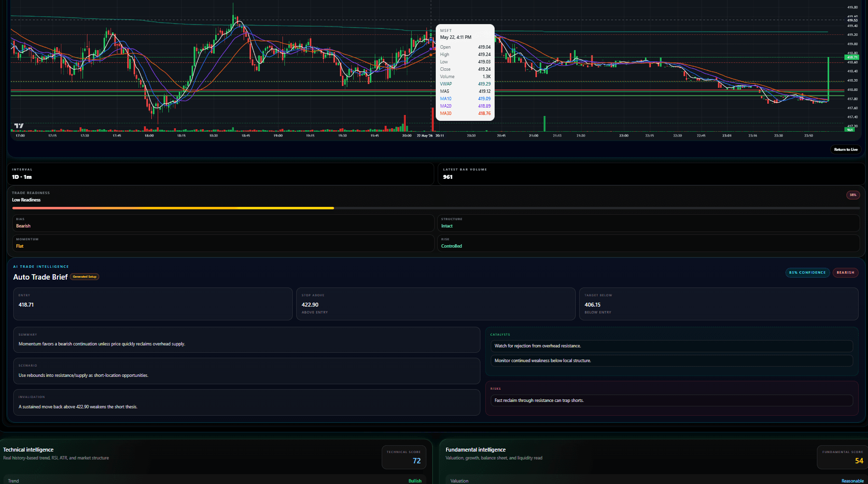Screen dimensions: 868x484
Task: Click the Technical Score 72 box
Action: (403, 457)
